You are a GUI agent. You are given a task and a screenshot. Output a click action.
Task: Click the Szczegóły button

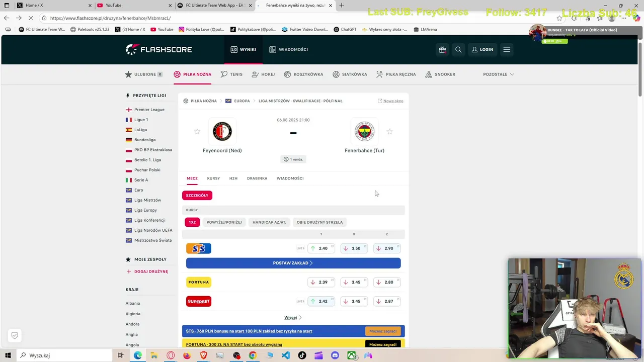pos(197,195)
